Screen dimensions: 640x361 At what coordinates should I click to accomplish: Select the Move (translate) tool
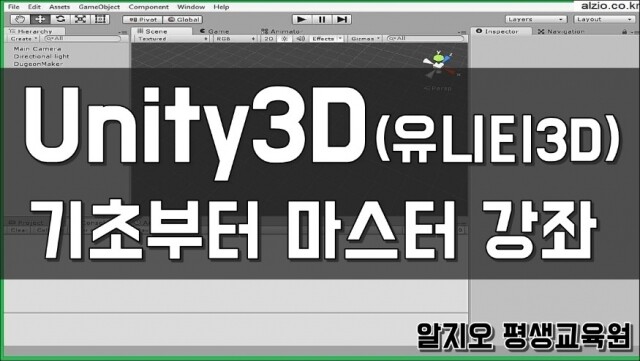pyautogui.click(x=40, y=19)
